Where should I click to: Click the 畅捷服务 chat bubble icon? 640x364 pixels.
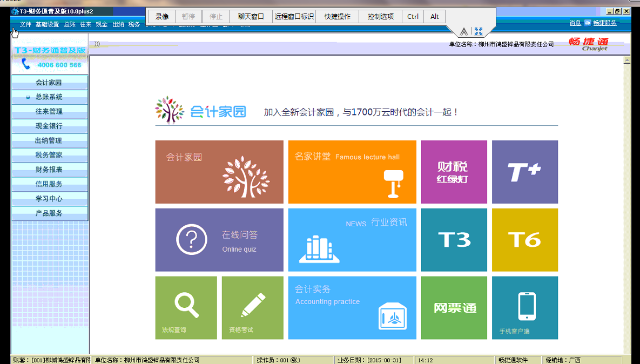click(x=588, y=23)
